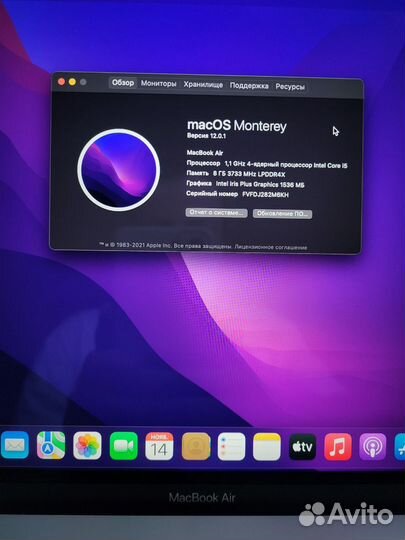Click the Intel Core i5 processor line
This screenshot has width=405, height=540.
click(267, 164)
